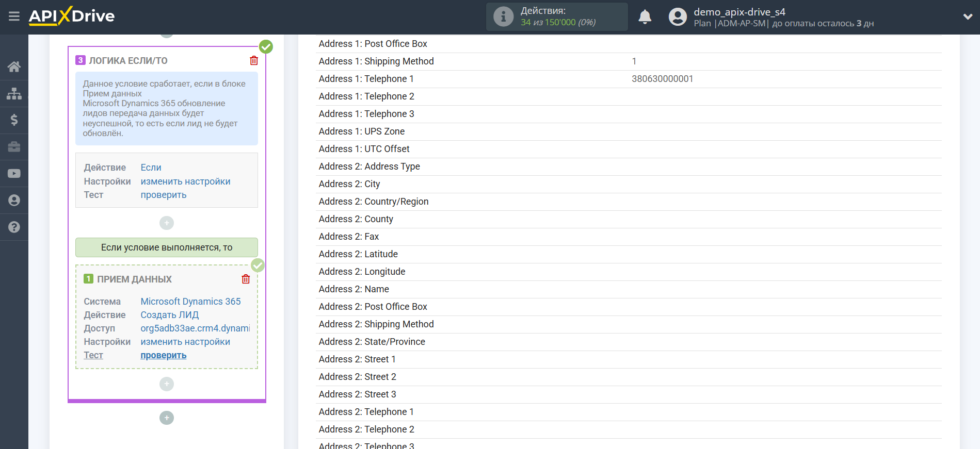Expand the account dropdown chevron
This screenshot has width=980, height=449.
tap(968, 16)
